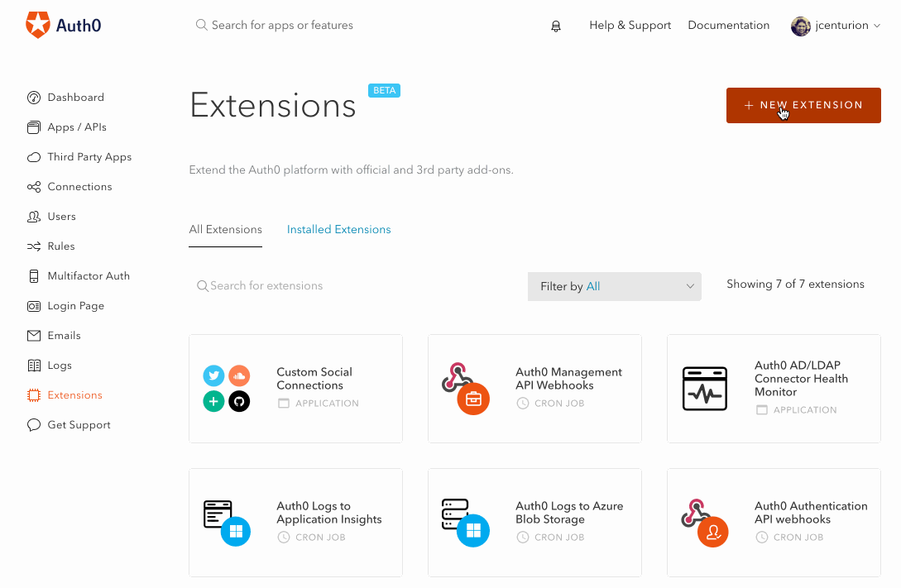Image resolution: width=901 pixels, height=588 pixels.
Task: Click the Get Support chat bubble icon
Action: click(x=34, y=425)
